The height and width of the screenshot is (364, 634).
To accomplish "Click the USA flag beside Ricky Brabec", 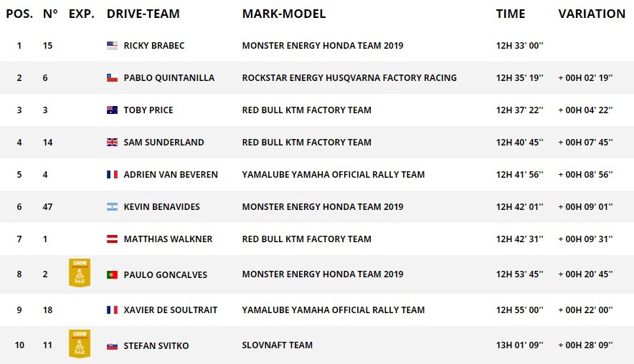I will tap(112, 46).
